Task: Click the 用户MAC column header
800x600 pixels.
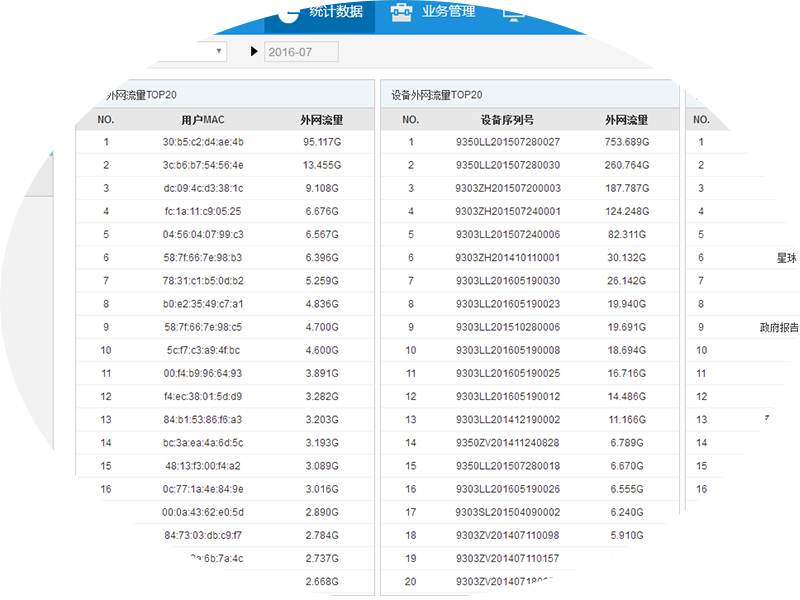Action: click(x=203, y=120)
